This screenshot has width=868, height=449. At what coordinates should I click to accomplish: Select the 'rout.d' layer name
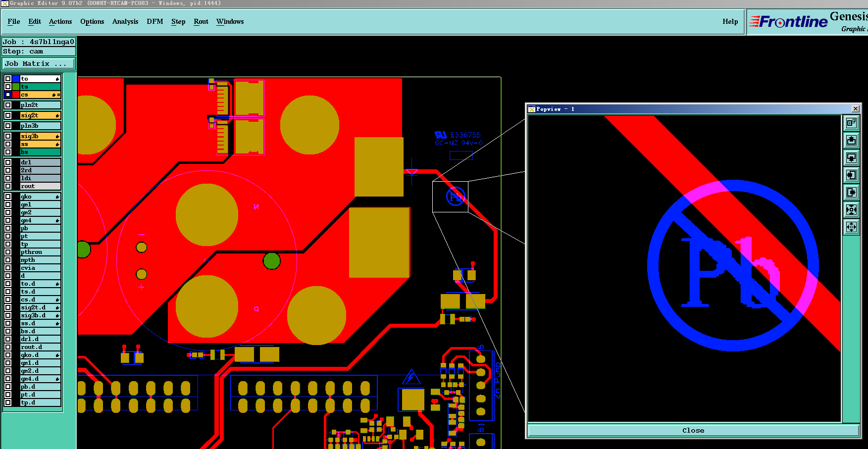(40, 347)
